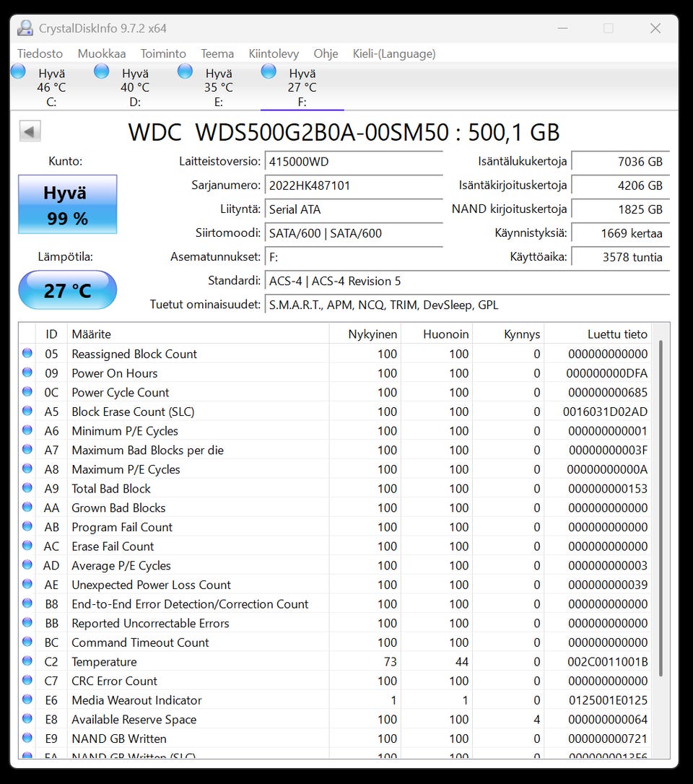Click the Nykyinen value 73 for Temperature
693x784 pixels.
coord(391,661)
